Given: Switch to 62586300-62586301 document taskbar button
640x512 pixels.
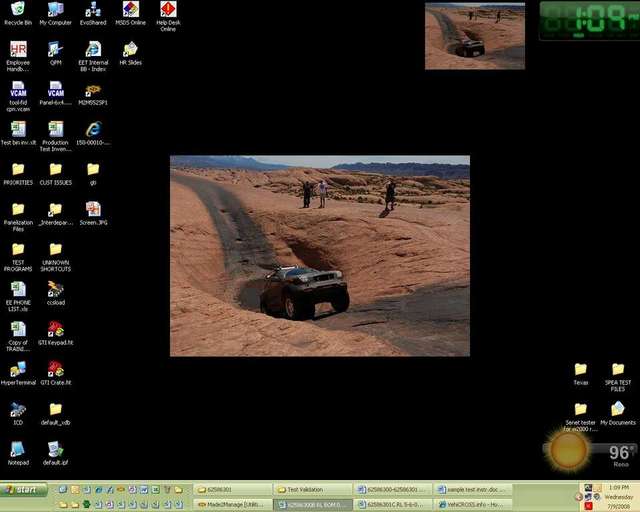Looking at the screenshot, I should point(392,490).
